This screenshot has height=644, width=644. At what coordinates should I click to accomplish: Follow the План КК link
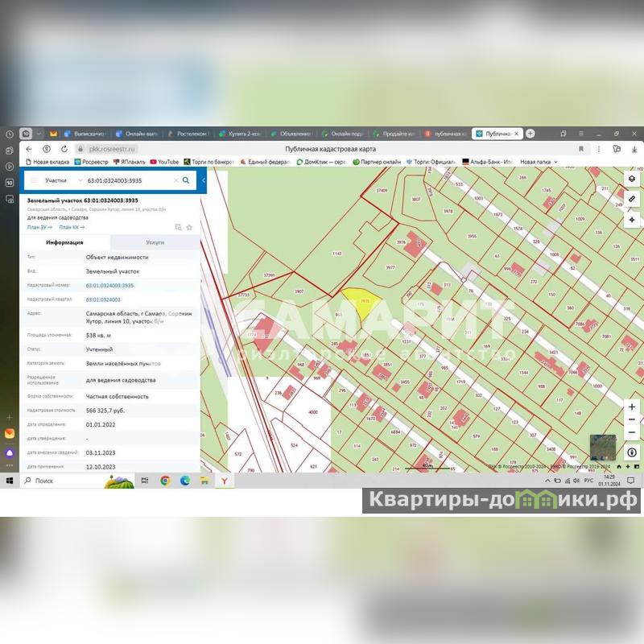coord(71,227)
